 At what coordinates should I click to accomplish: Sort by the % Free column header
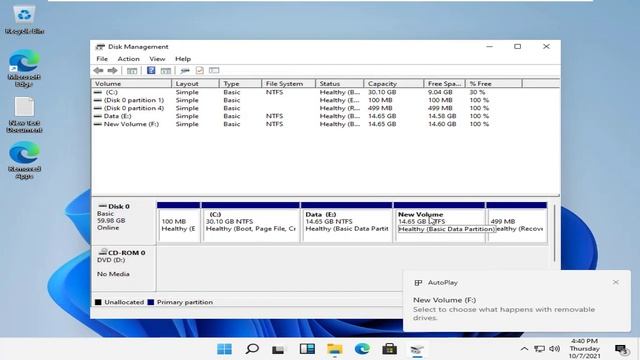493,83
